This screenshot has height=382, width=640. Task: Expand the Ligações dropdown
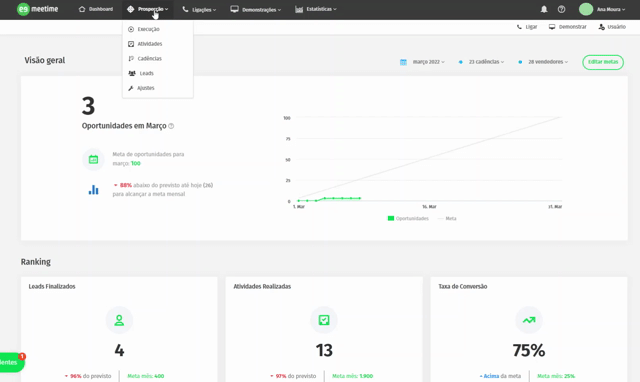(x=199, y=9)
